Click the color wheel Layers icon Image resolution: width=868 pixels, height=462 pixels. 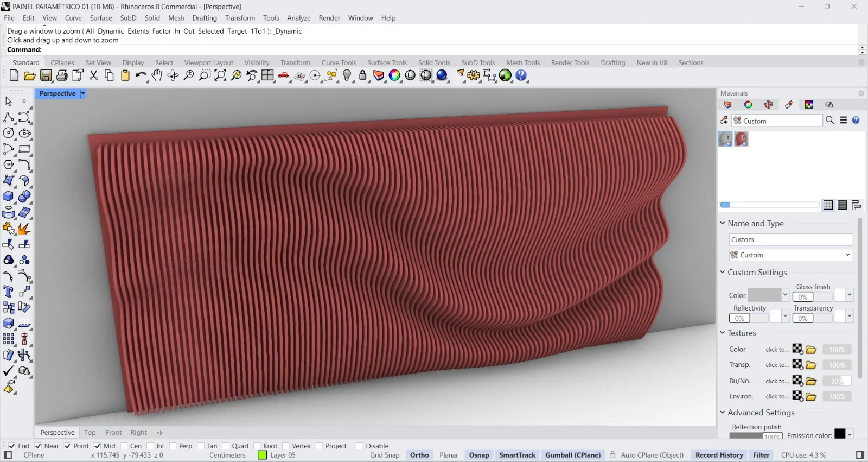[x=394, y=75]
